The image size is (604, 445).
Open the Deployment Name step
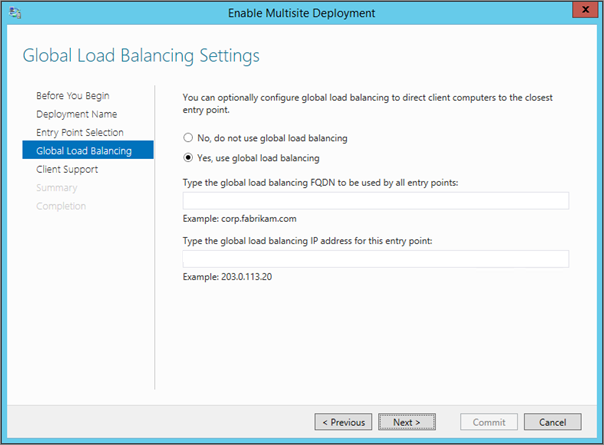[77, 114]
